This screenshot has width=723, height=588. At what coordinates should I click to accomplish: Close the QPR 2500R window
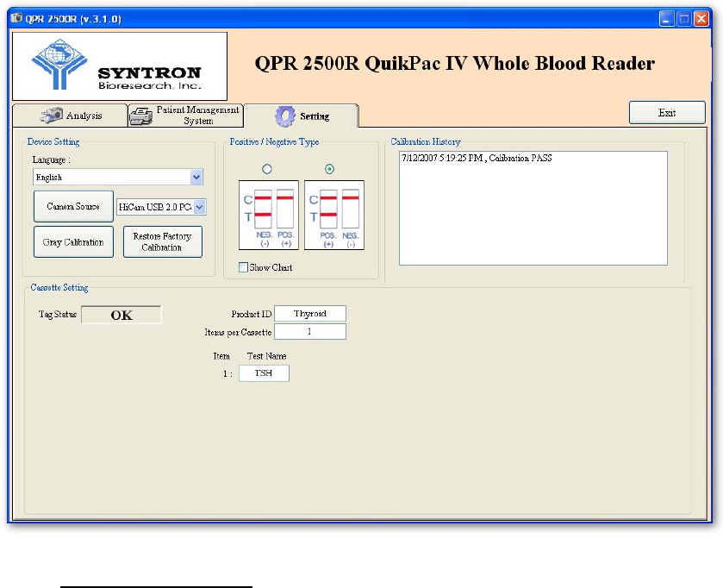click(x=701, y=19)
